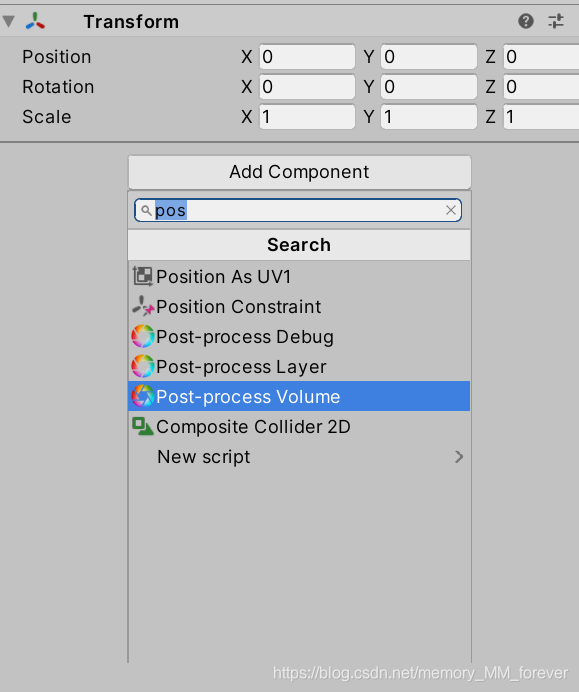Screen dimensions: 579x692
Task: Expand the New script submenu arrow
Action: 459,457
